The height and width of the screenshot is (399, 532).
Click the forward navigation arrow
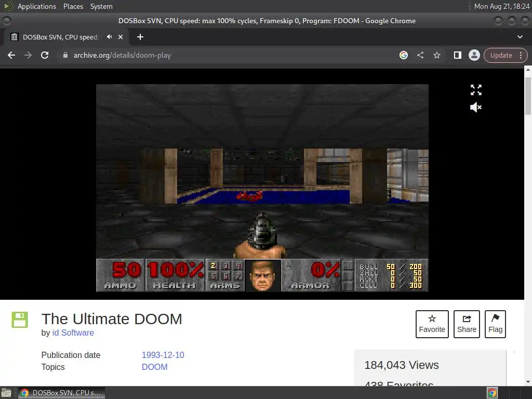tap(28, 55)
